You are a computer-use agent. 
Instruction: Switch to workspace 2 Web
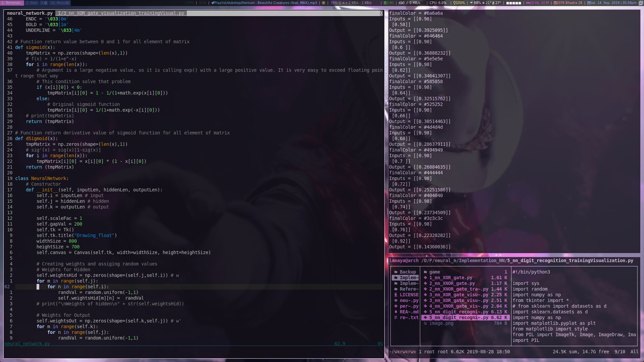click(x=32, y=3)
